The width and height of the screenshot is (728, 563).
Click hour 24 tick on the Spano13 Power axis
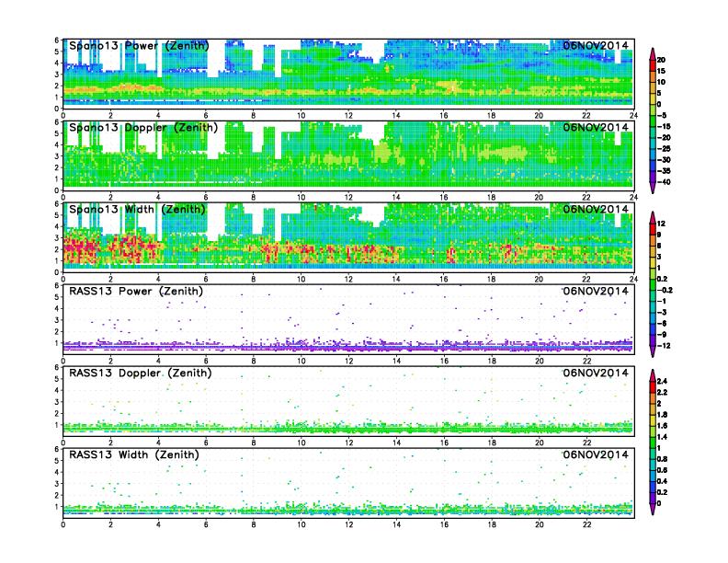(x=633, y=116)
